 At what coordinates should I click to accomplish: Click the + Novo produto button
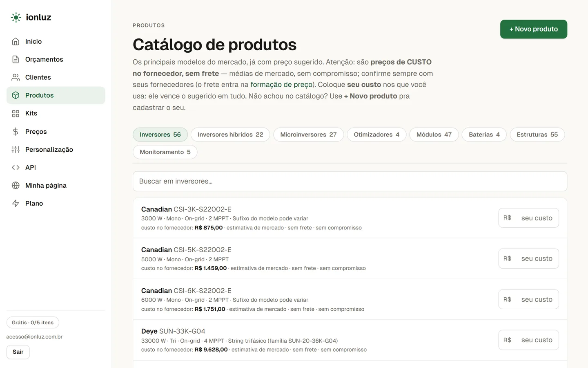click(534, 29)
